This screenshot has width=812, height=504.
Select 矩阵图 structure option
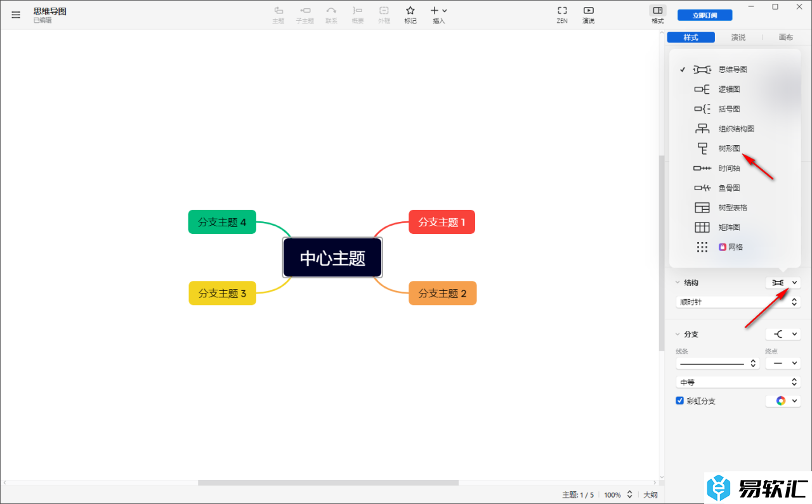(x=730, y=227)
